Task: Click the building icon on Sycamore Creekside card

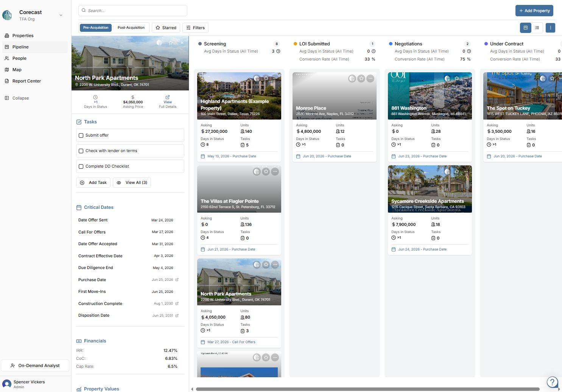Action: pyautogui.click(x=448, y=171)
